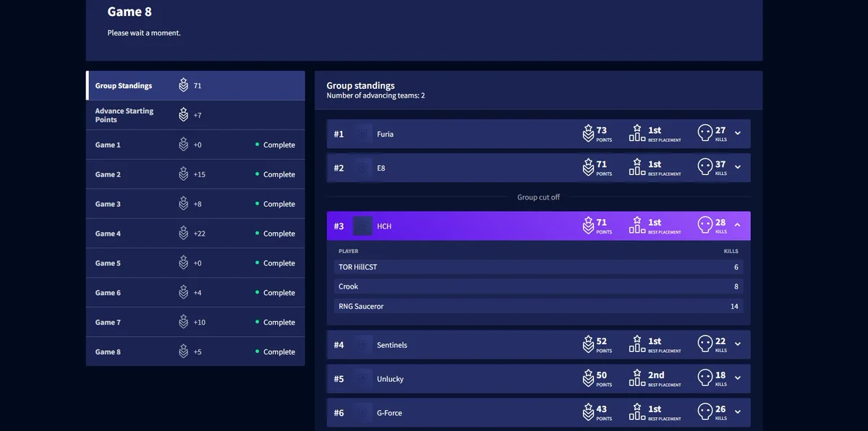Viewport: 868px width, 431px height.
Task: Click the best placement podium icon for Unlucky
Action: coord(637,379)
